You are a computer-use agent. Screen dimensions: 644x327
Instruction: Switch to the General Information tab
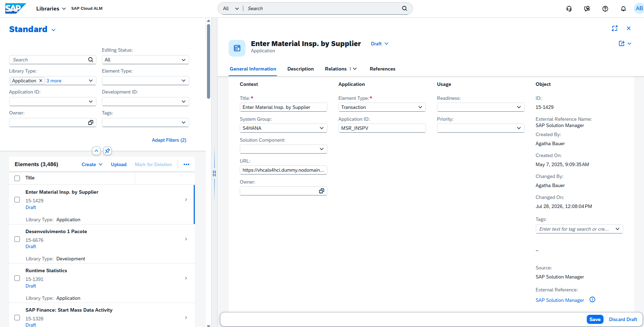pos(253,69)
